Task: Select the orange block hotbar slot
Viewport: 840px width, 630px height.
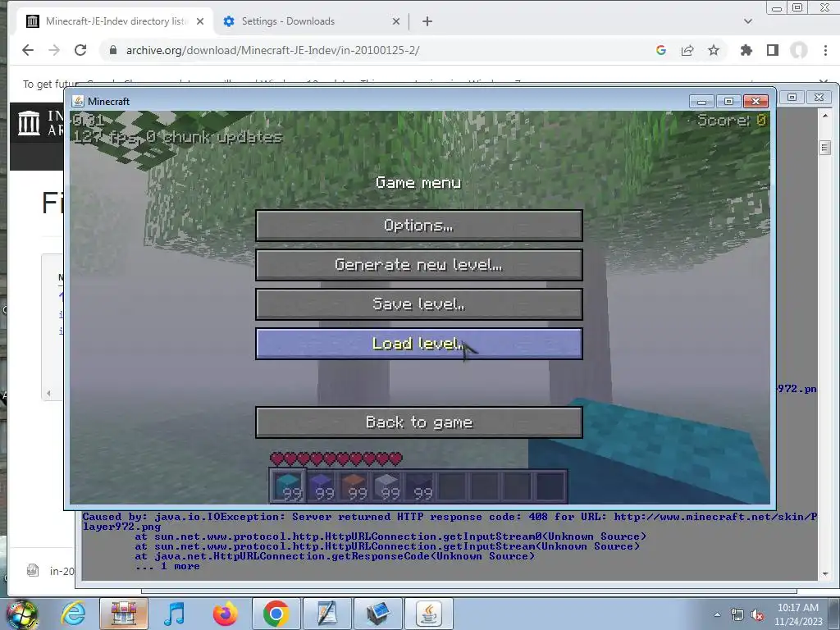Action: coord(354,486)
